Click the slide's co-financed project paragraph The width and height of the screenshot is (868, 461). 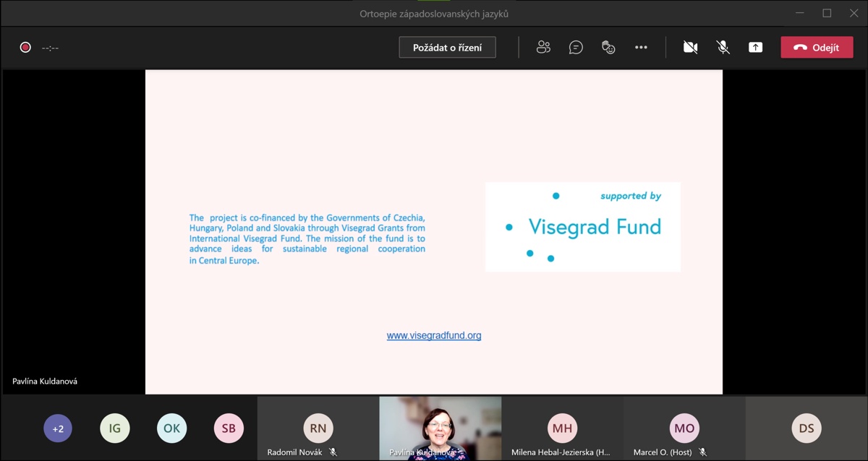coord(307,239)
